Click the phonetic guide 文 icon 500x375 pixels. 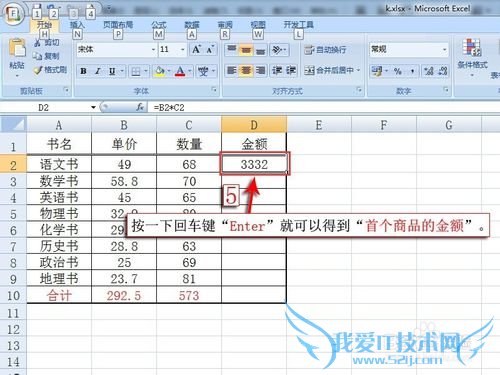click(x=203, y=71)
